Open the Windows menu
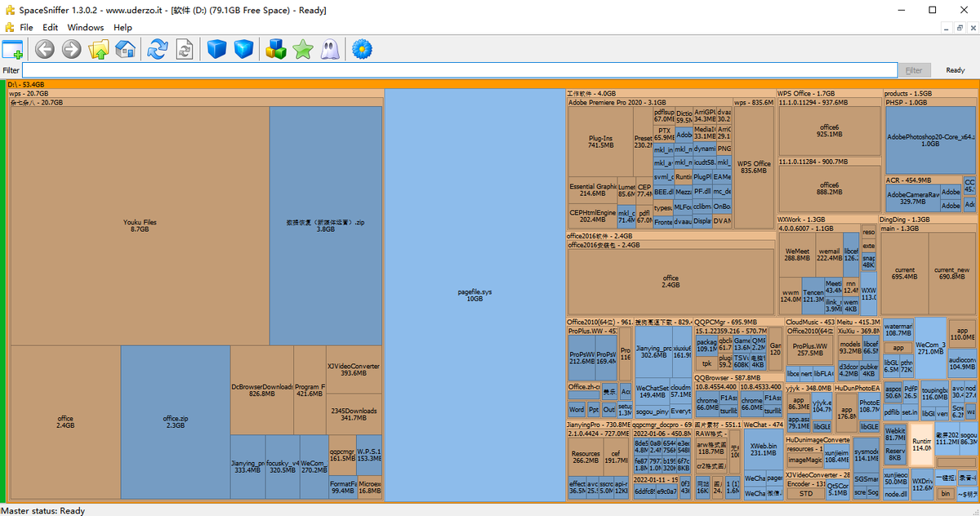The height and width of the screenshot is (516, 980). click(86, 27)
